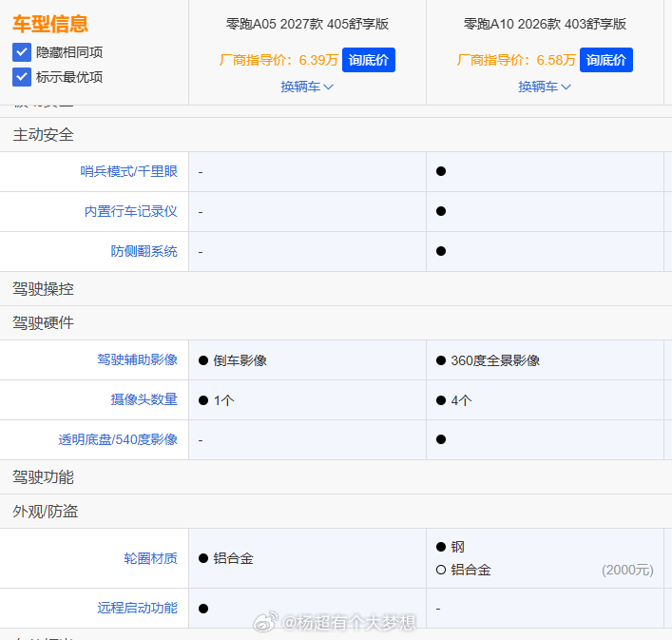672x640 pixels.
Task: Uncheck the 隐藏相同项 checkbox
Action: [x=22, y=52]
